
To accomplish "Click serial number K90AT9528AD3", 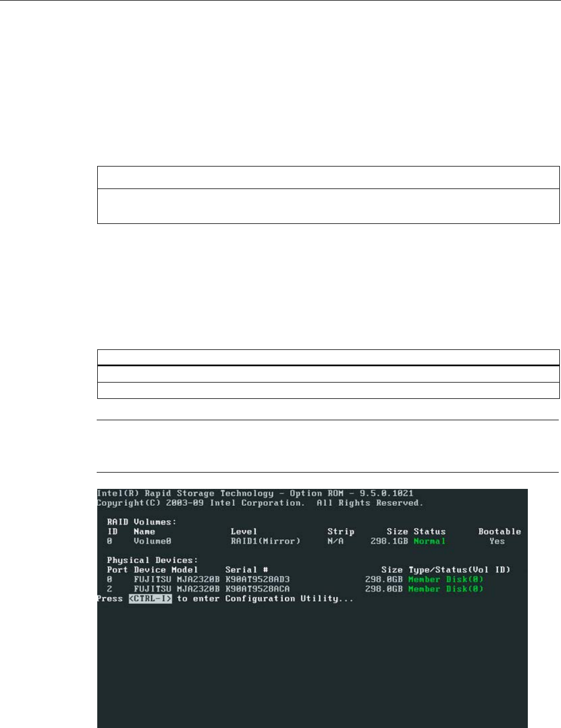I will click(x=257, y=579).
